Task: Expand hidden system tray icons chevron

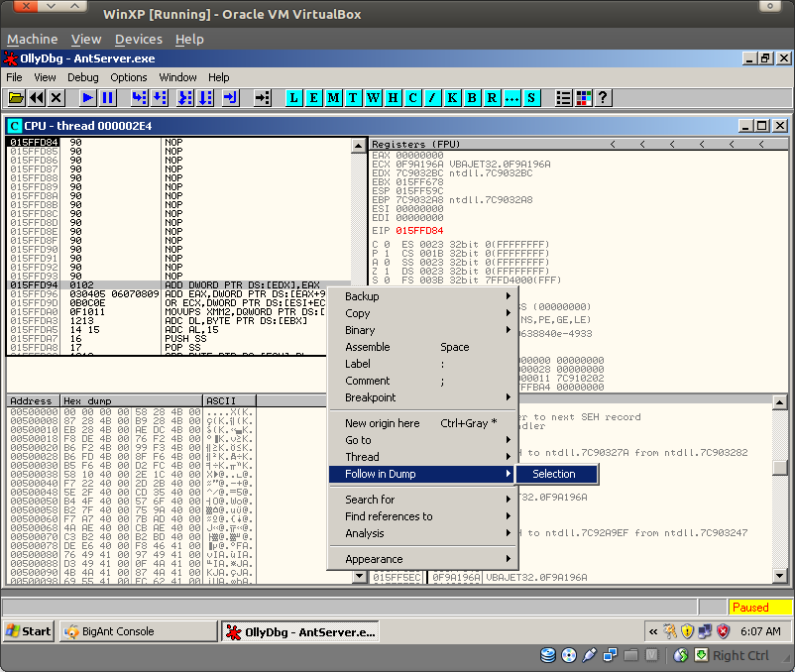Action: click(x=653, y=631)
